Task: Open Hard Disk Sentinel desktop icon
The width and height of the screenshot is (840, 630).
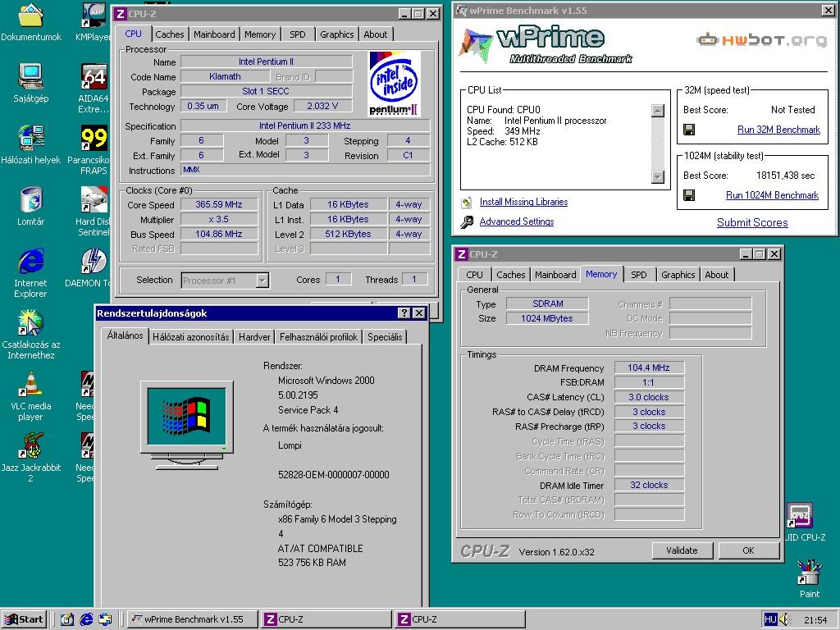Action: [94, 199]
